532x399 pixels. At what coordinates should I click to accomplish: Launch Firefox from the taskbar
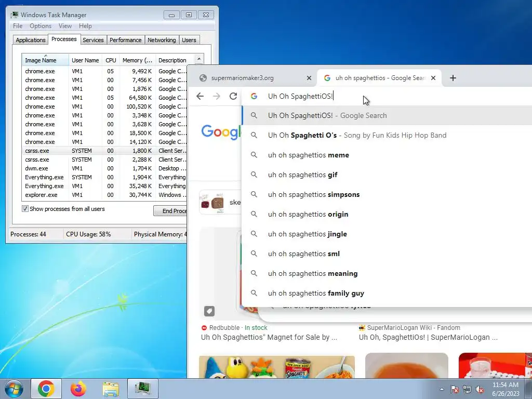(x=78, y=389)
